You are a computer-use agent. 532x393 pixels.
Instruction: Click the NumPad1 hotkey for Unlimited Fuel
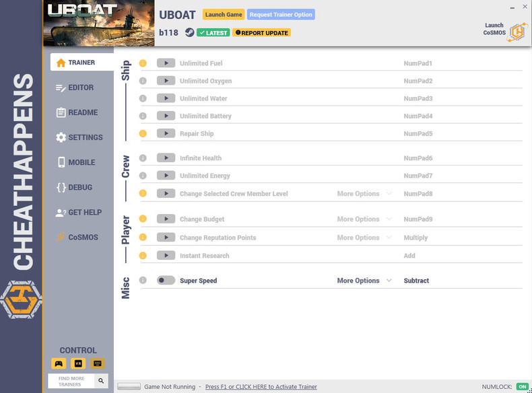[418, 63]
